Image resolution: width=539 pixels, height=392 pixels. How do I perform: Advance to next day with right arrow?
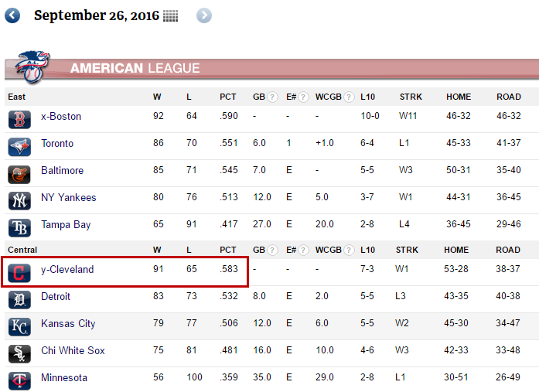coord(204,15)
